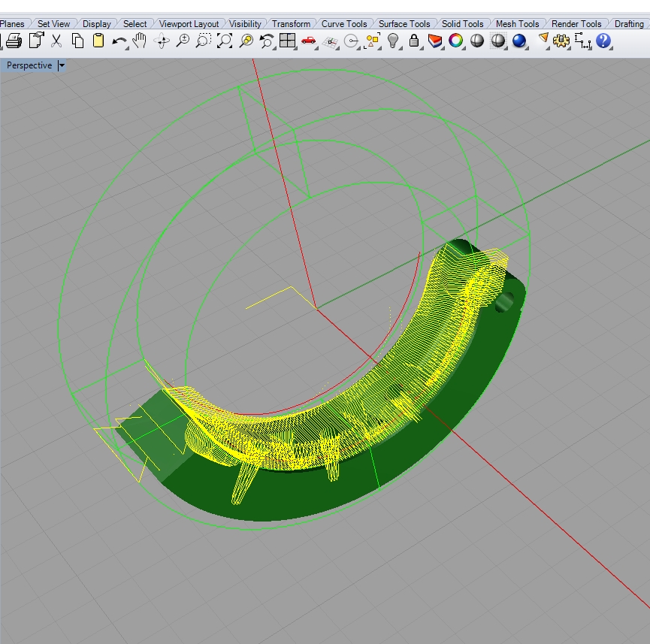The height and width of the screenshot is (644, 650).
Task: Click the Perspective viewport title label
Action: click(x=29, y=65)
